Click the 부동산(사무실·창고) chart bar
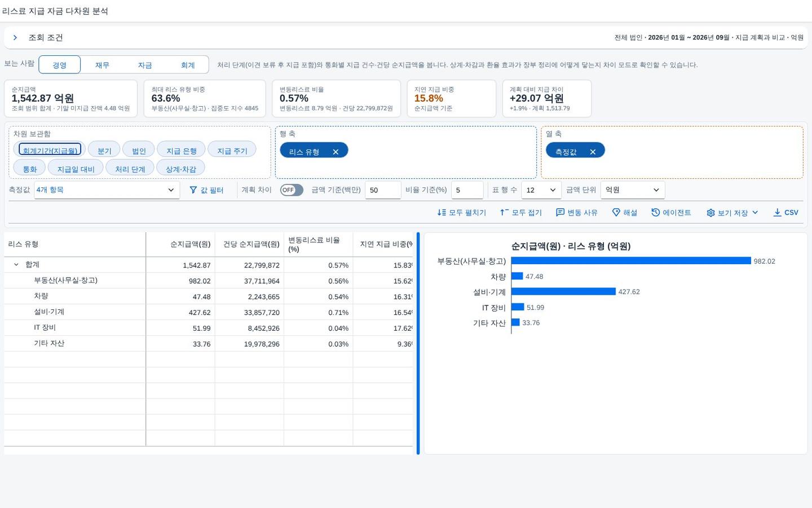Image resolution: width=812 pixels, height=508 pixels. point(631,261)
